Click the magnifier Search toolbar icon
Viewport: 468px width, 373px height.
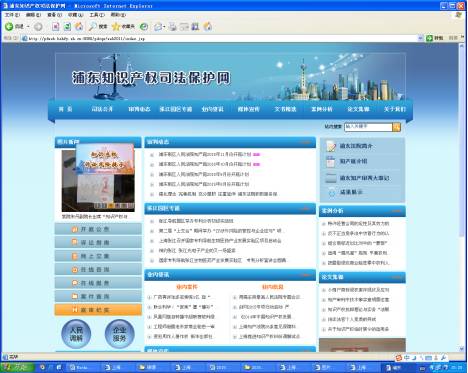(x=93, y=26)
